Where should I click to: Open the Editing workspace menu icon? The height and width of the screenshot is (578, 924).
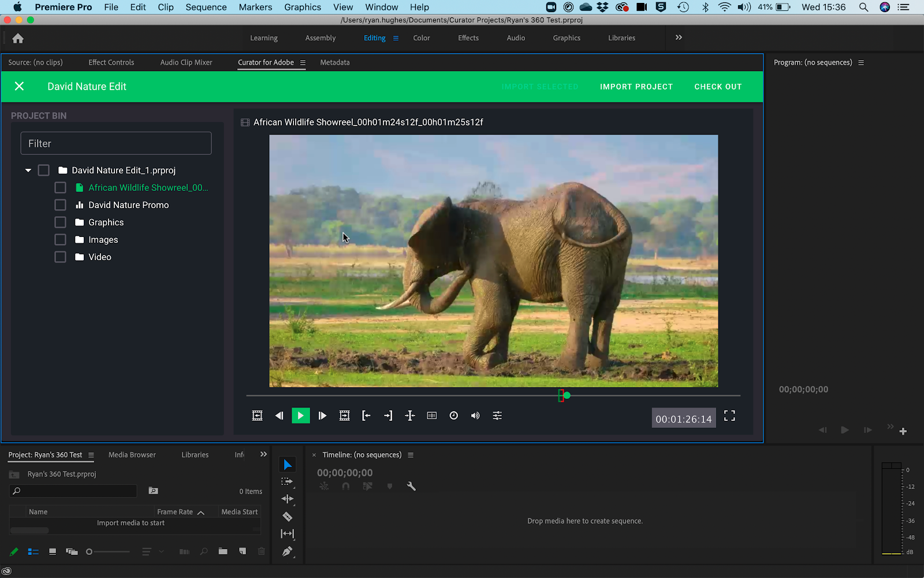396,38
